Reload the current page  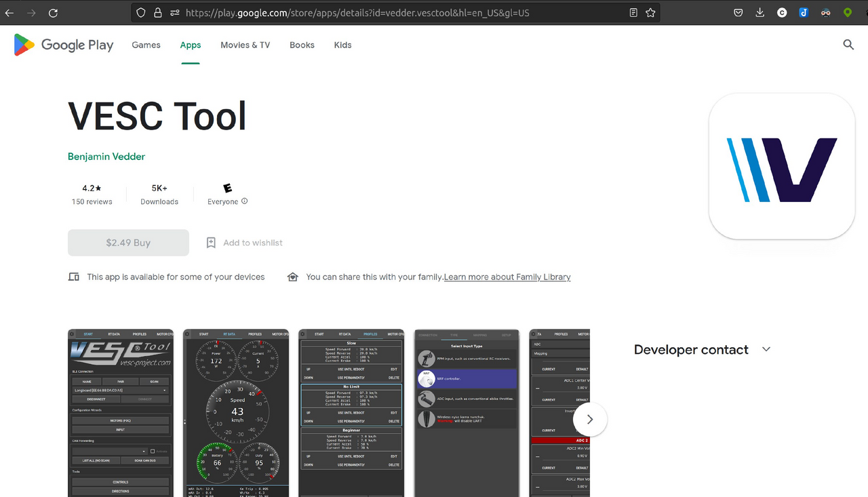(53, 13)
